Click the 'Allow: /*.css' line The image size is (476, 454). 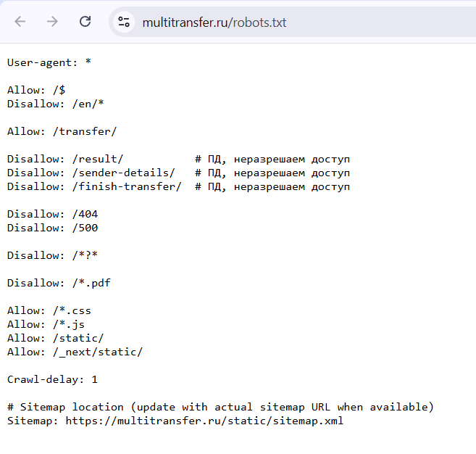(x=49, y=311)
